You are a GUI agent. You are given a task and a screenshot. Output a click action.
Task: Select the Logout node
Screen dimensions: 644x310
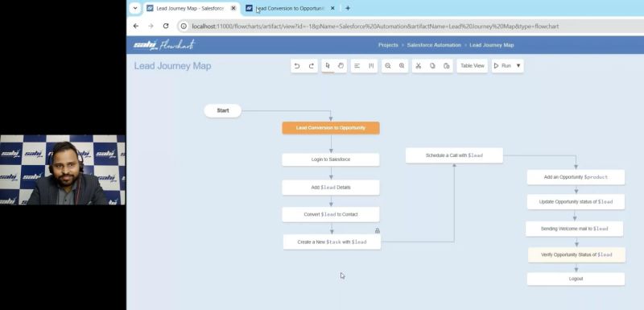576,279
